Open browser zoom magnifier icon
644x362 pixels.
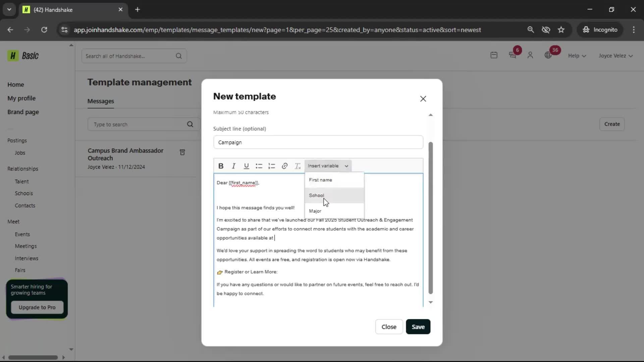530,30
